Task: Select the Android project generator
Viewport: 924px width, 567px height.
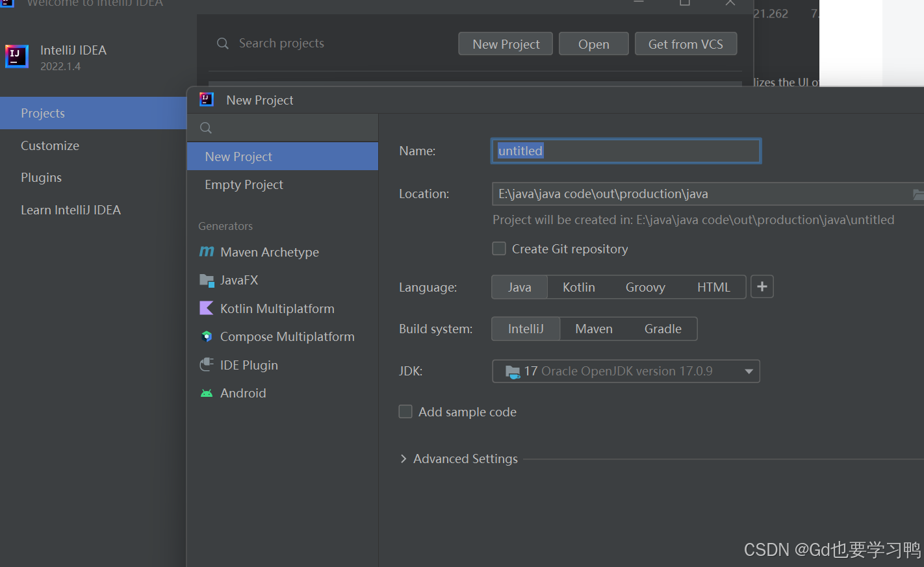Action: coord(243,393)
